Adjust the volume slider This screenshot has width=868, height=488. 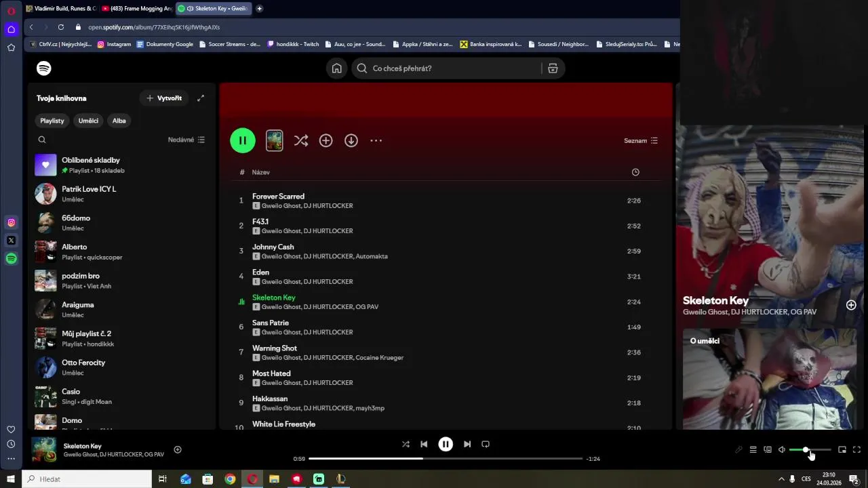point(810,450)
